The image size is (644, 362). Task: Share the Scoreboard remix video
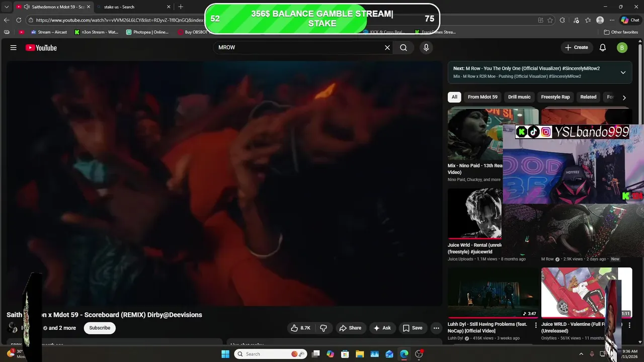click(350, 328)
